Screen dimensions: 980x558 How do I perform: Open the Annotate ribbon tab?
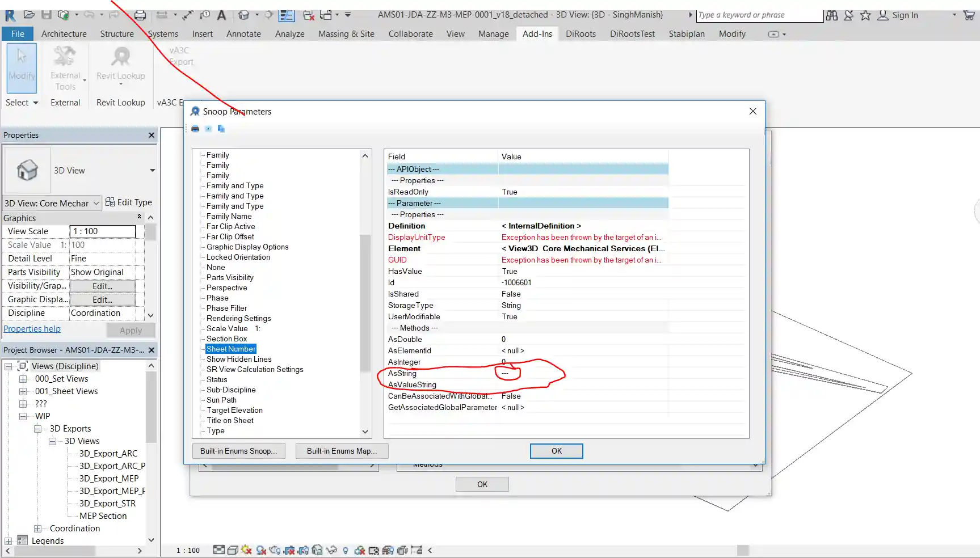(x=243, y=34)
